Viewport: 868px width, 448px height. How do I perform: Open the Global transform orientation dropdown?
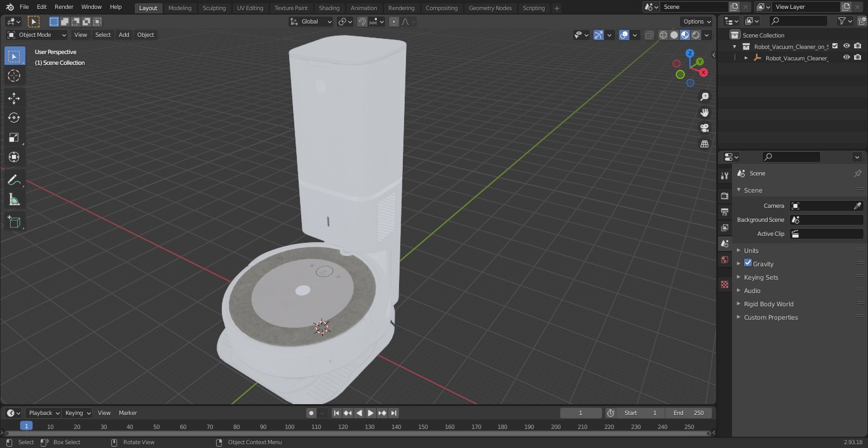pos(311,22)
